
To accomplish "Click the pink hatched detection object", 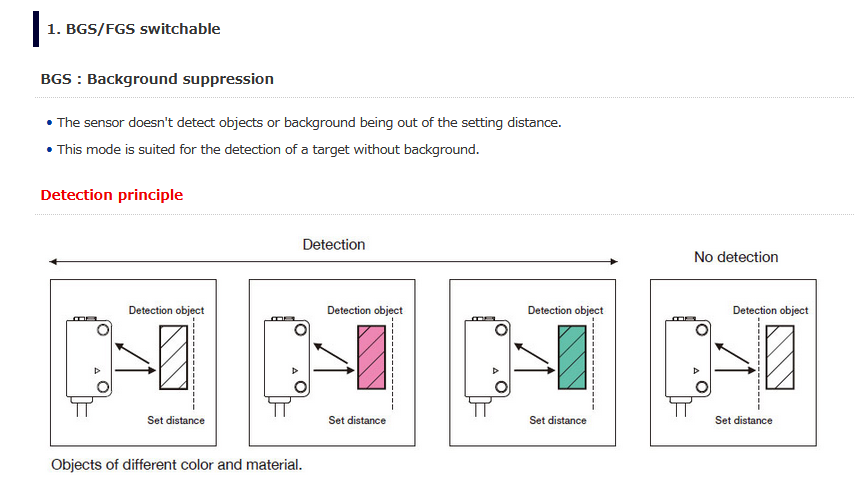I will 371,357.
